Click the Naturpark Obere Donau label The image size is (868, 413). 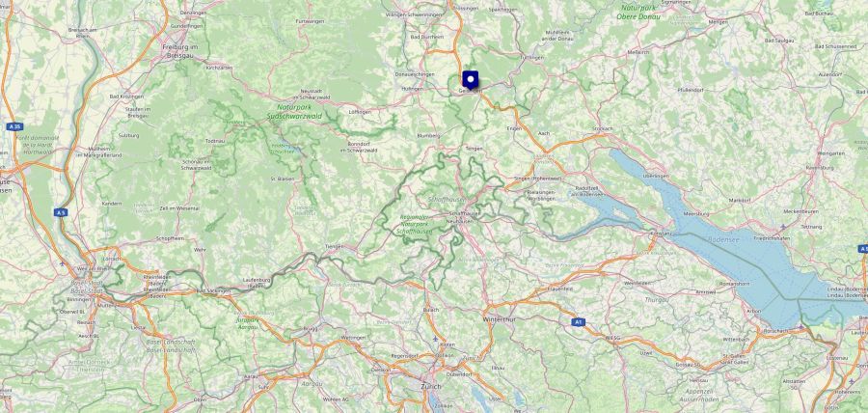(640, 13)
